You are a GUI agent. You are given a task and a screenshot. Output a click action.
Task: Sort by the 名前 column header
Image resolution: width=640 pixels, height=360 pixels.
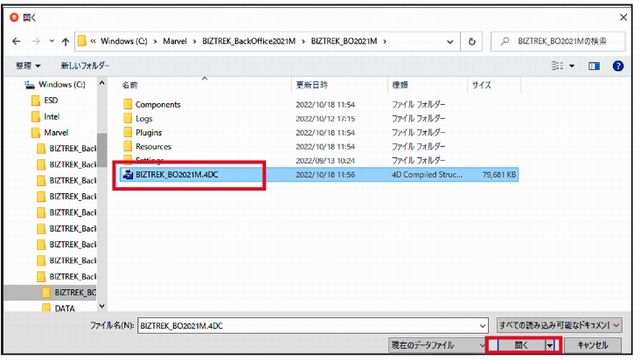pos(130,85)
